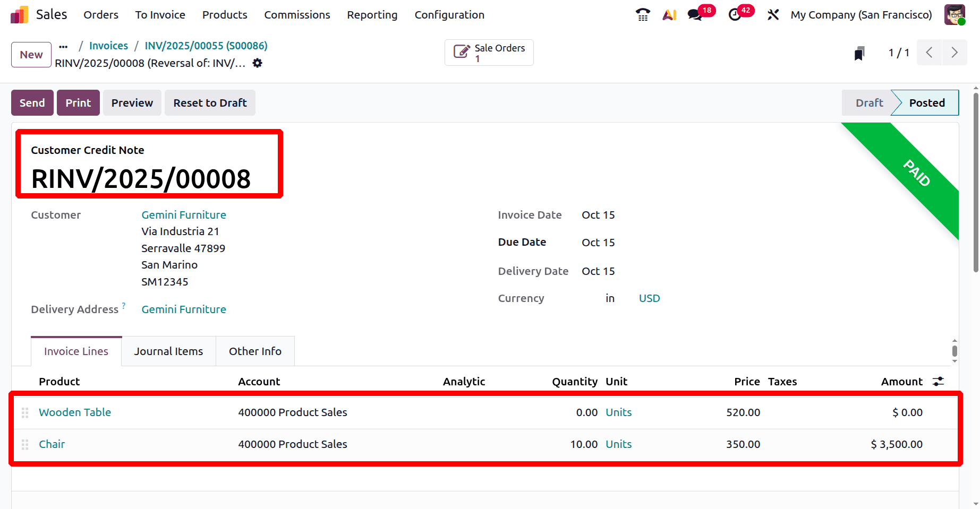Screen dimensions: 980x509
Task: Grab the drag handle beside Chair line
Action: coord(24,444)
